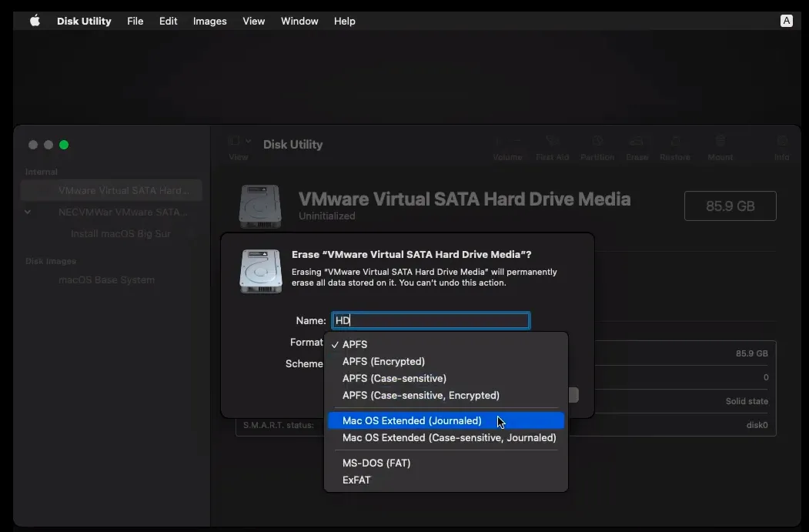Screen dimensions: 809x532
Task: Click the Disk Images section header
Action: tap(51, 261)
